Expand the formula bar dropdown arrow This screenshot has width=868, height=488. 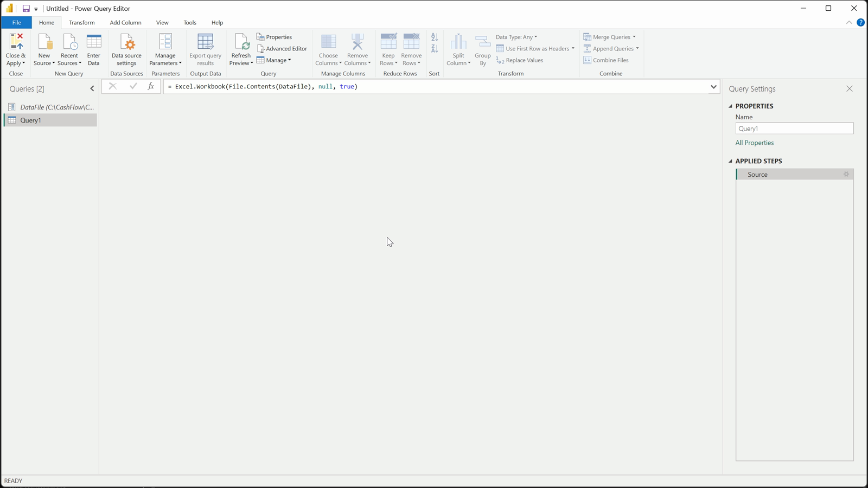pos(713,87)
